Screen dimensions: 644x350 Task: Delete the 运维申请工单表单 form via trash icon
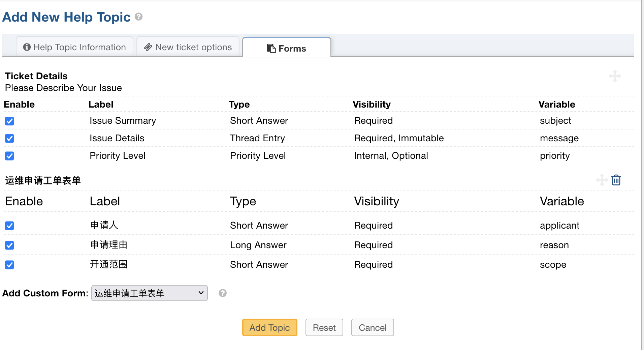tap(616, 180)
